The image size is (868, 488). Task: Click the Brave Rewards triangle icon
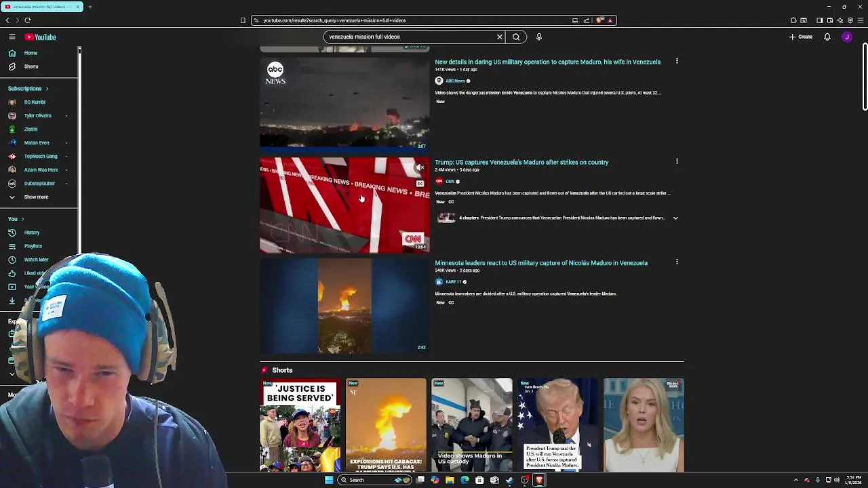[x=610, y=20]
